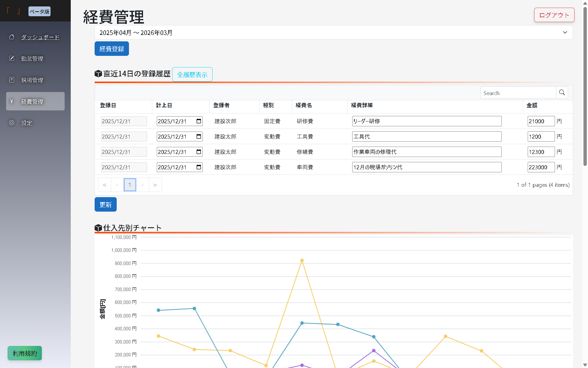Click inside the Search input field
Image resolution: width=588 pixels, height=368 pixels.
[518, 92]
